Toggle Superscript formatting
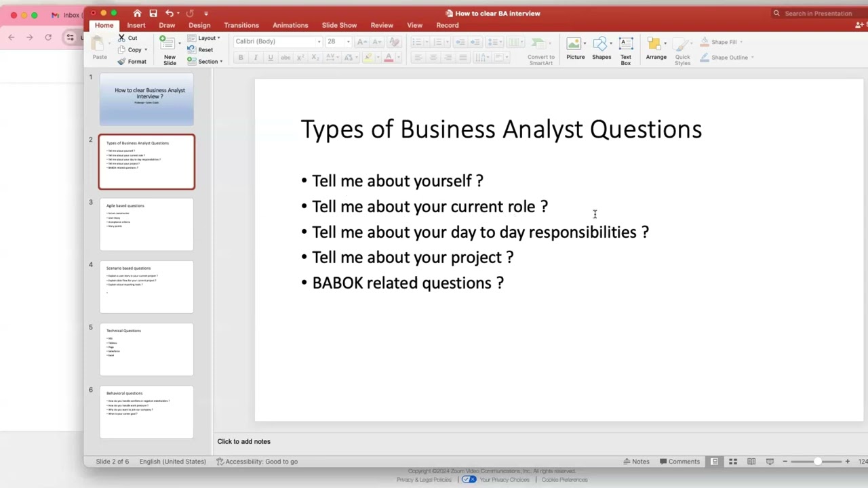Viewport: 868px width, 488px height. click(300, 58)
